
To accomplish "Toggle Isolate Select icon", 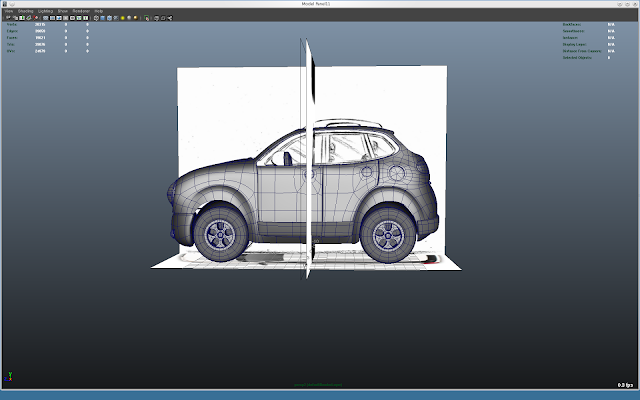I will pyautogui.click(x=147, y=18).
